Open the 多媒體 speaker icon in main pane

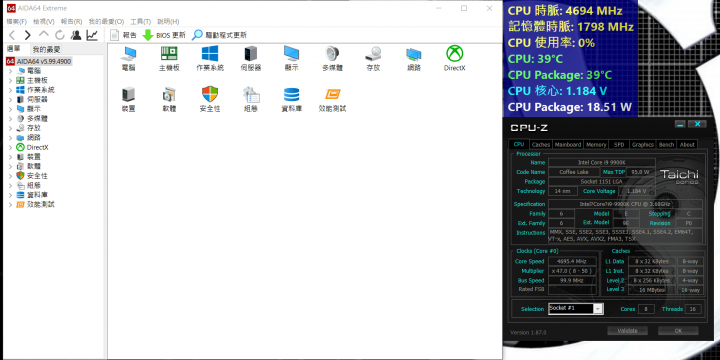[x=332, y=54]
